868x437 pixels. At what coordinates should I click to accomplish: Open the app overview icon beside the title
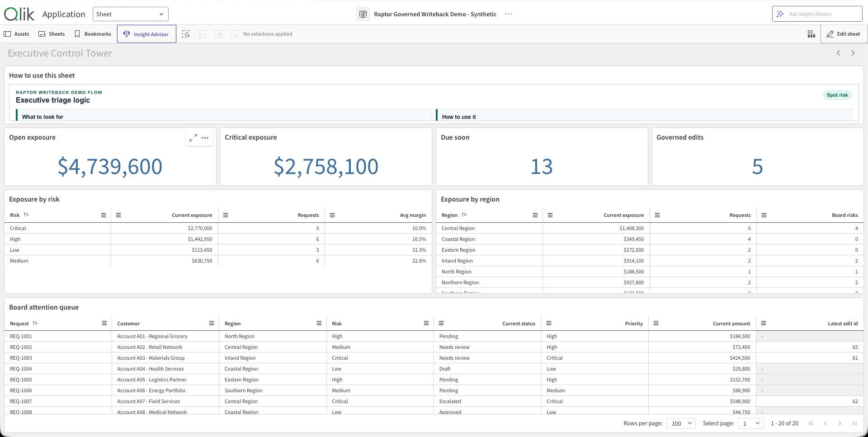[x=363, y=14]
